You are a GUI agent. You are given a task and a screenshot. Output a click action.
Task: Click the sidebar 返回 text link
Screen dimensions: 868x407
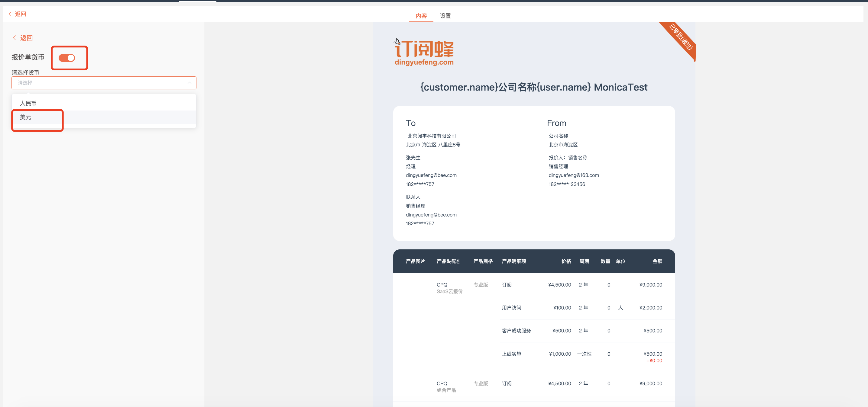[26, 38]
